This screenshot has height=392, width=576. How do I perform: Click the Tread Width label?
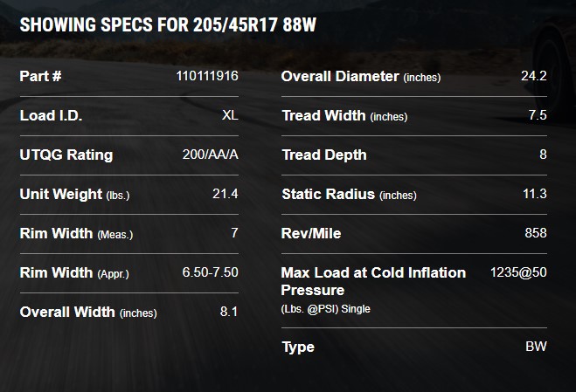pyautogui.click(x=344, y=116)
